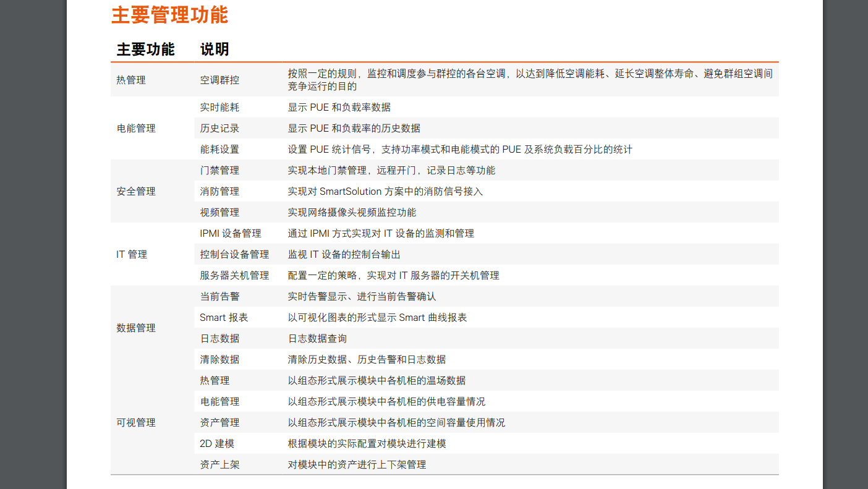The height and width of the screenshot is (489, 868).
Task: Click the 电能管理 category in first column
Action: click(136, 128)
